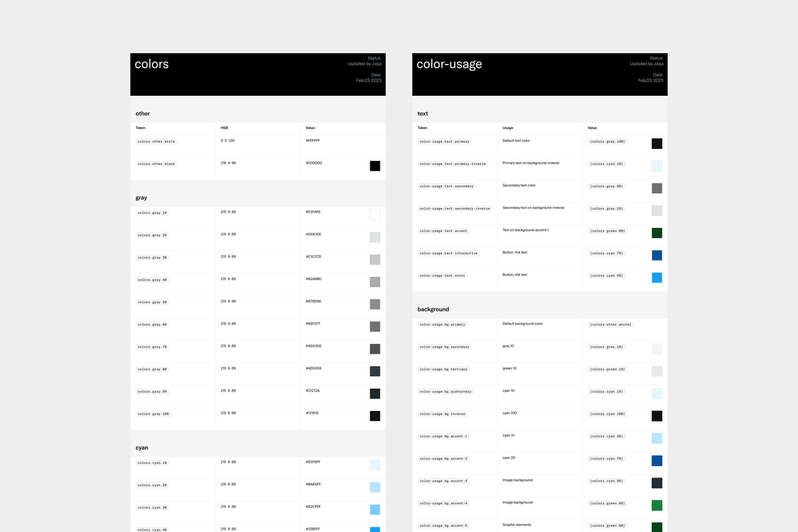Choose the swatch for color-usage.bg.accent-2
Screen dimensions: 798x532
tap(657, 461)
